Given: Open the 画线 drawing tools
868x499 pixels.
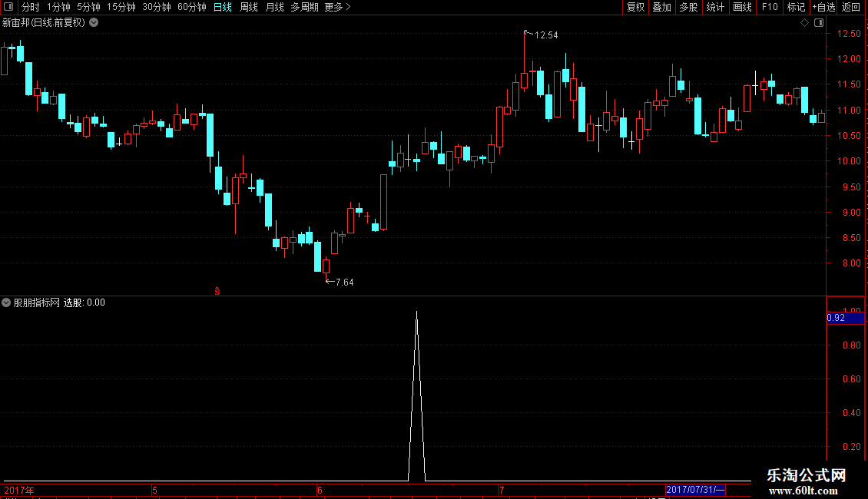Looking at the screenshot, I should point(742,7).
